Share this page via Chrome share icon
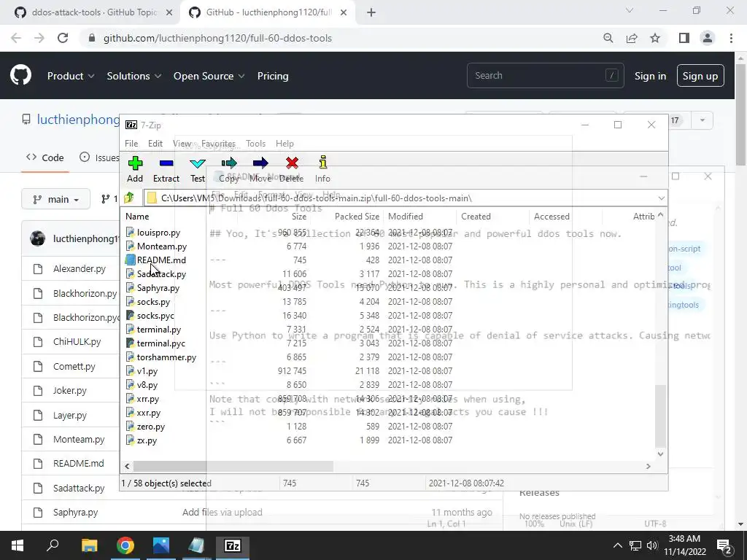Viewport: 747px width, 560px height. pos(632,38)
